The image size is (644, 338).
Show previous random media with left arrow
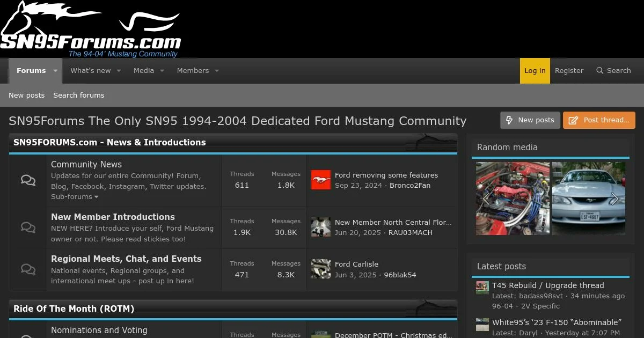click(486, 199)
